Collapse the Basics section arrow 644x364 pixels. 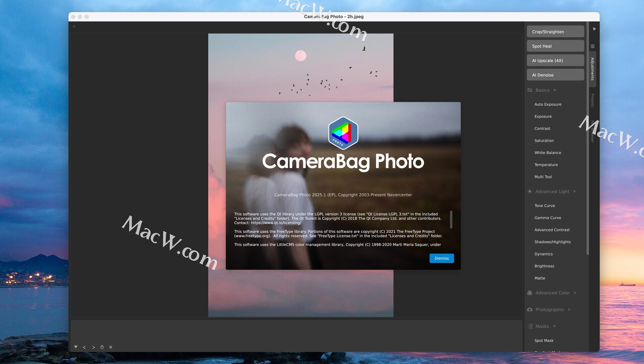[555, 90]
